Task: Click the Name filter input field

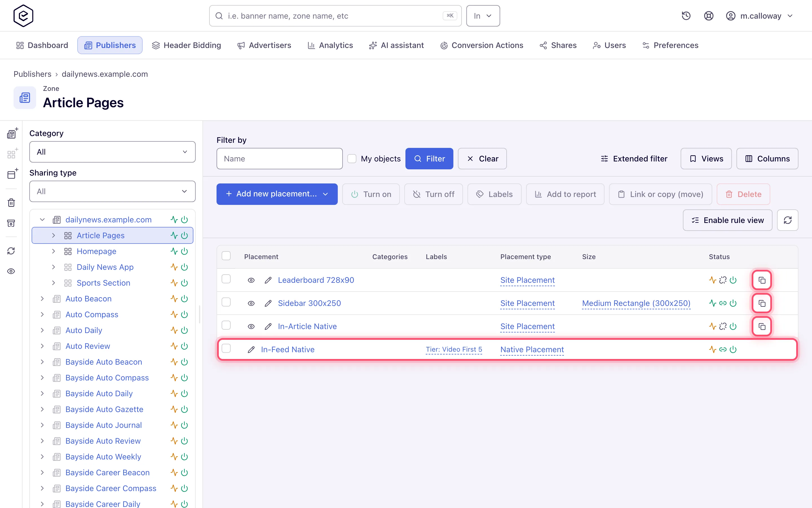Action: tap(279, 159)
